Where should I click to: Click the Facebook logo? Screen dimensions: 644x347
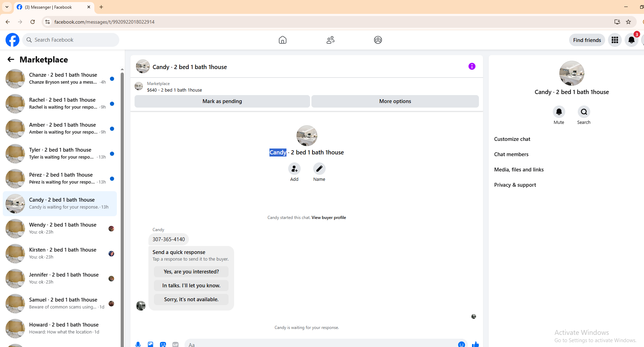tap(12, 40)
